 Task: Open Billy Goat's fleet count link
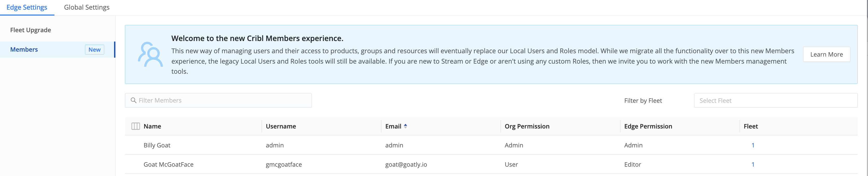click(x=753, y=145)
